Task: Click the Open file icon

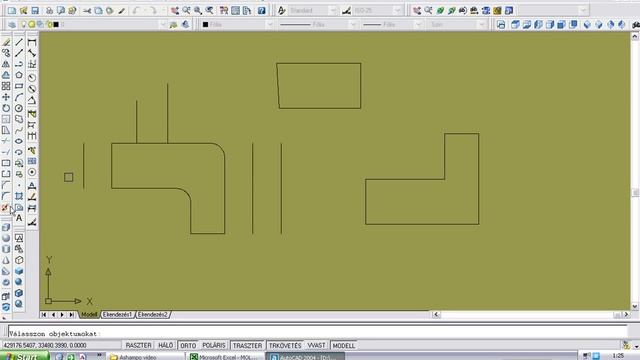Action: click(x=23, y=11)
